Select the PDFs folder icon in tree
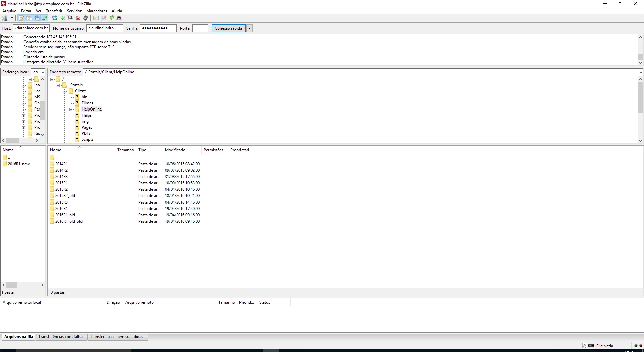 pos(77,133)
